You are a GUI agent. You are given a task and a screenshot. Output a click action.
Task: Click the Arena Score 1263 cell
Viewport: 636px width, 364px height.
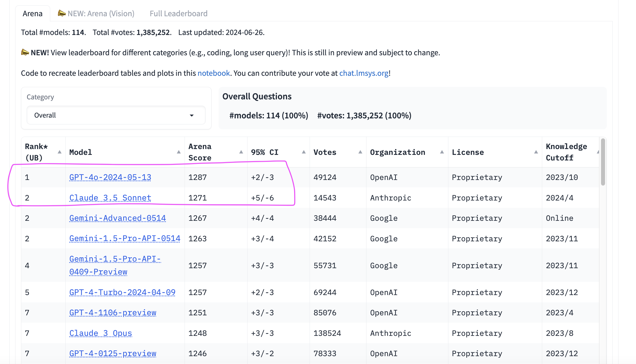click(x=216, y=239)
